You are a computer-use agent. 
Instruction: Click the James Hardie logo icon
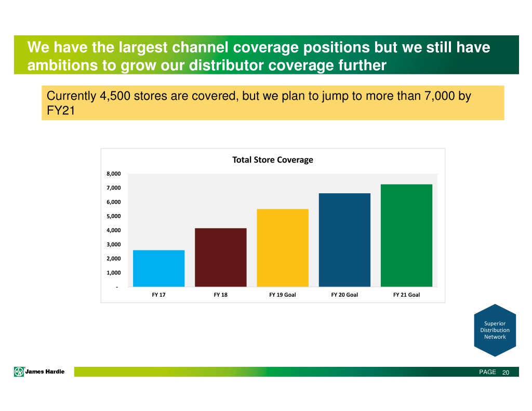(x=19, y=372)
